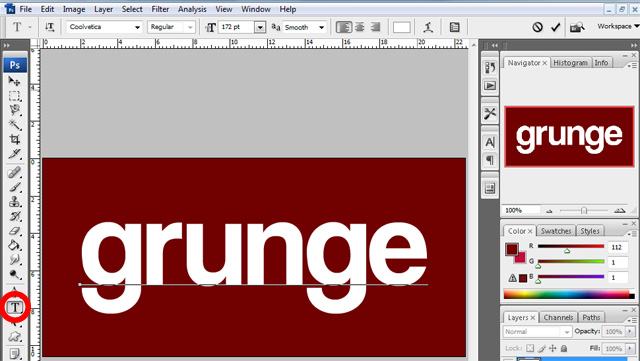Select the Rectangular Marquee tool
The image size is (640, 361).
14,96
